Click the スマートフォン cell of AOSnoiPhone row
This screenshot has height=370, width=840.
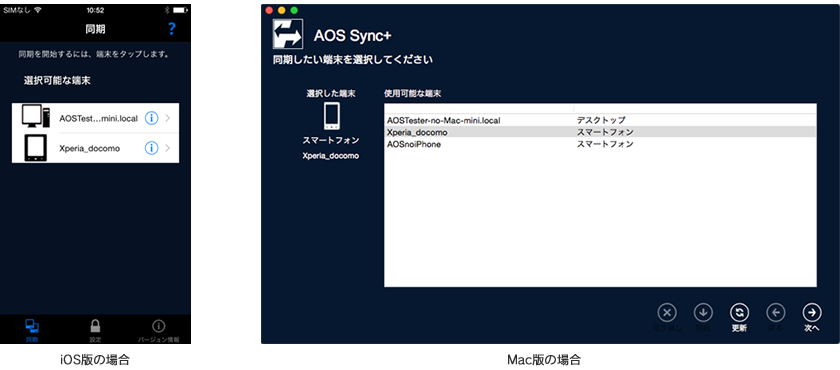(x=605, y=144)
